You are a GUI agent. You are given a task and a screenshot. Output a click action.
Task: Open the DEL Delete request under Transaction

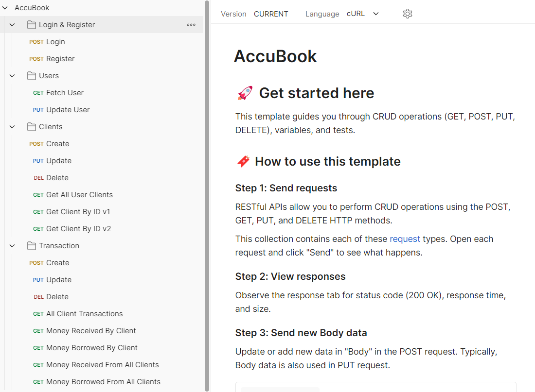(57, 297)
